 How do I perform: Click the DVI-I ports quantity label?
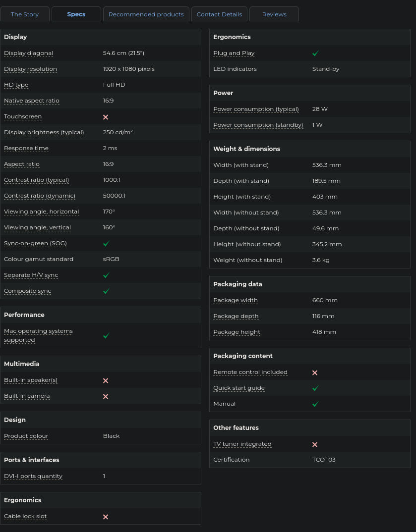(33, 476)
